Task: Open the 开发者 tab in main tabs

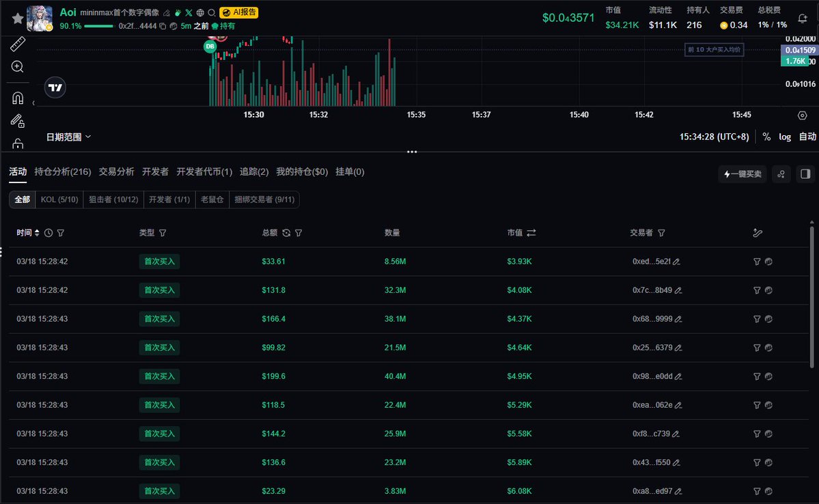Action: pos(155,172)
